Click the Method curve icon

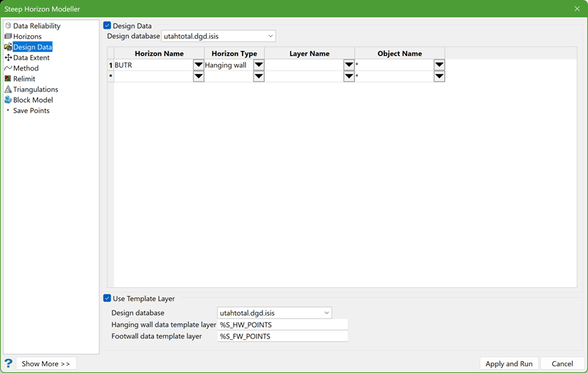8,68
